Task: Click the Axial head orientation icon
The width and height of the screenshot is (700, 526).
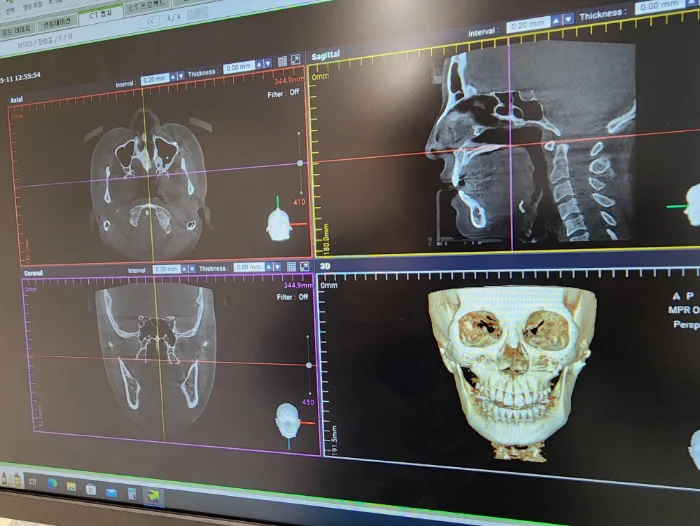Action: tap(277, 220)
